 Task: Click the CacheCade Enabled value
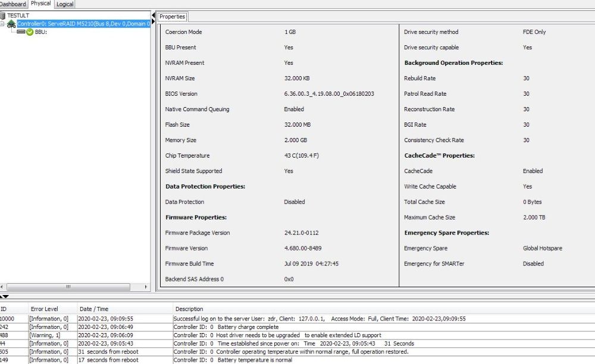(533, 171)
